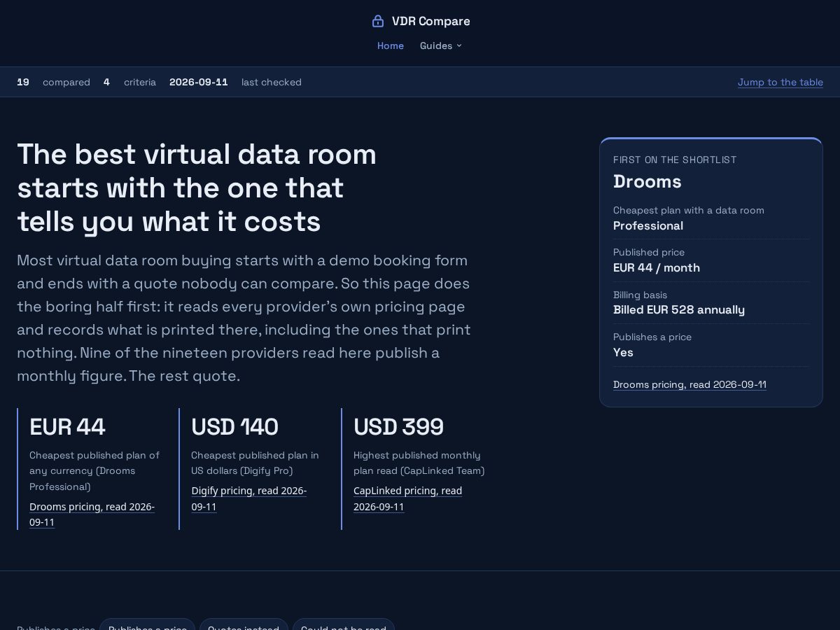Click the 'Yes' publishes a price value
Image resolution: width=840 pixels, height=630 pixels.
coord(623,352)
